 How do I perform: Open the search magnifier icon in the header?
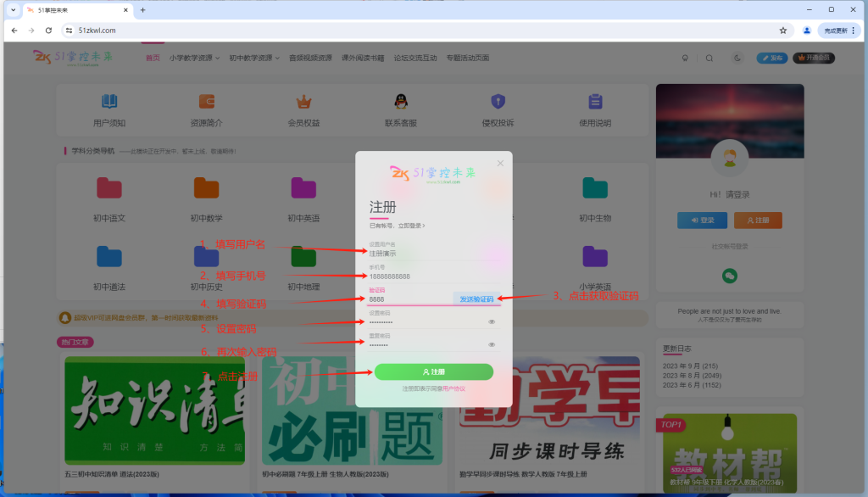(709, 59)
